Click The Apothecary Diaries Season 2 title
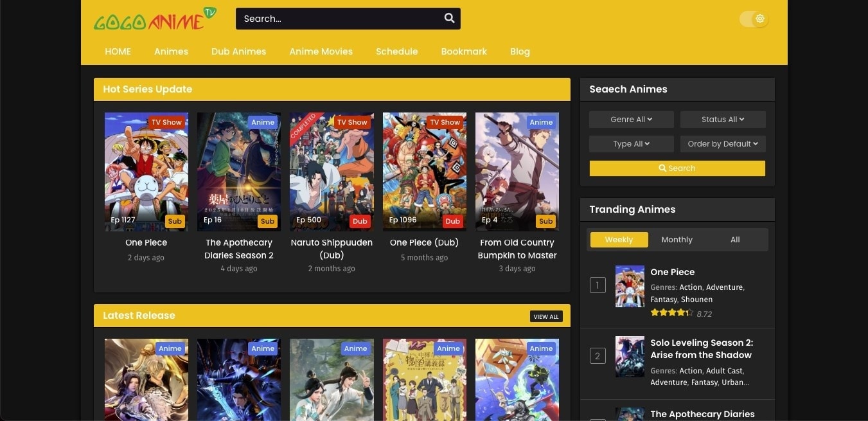Viewport: 868px width, 421px height. (239, 249)
